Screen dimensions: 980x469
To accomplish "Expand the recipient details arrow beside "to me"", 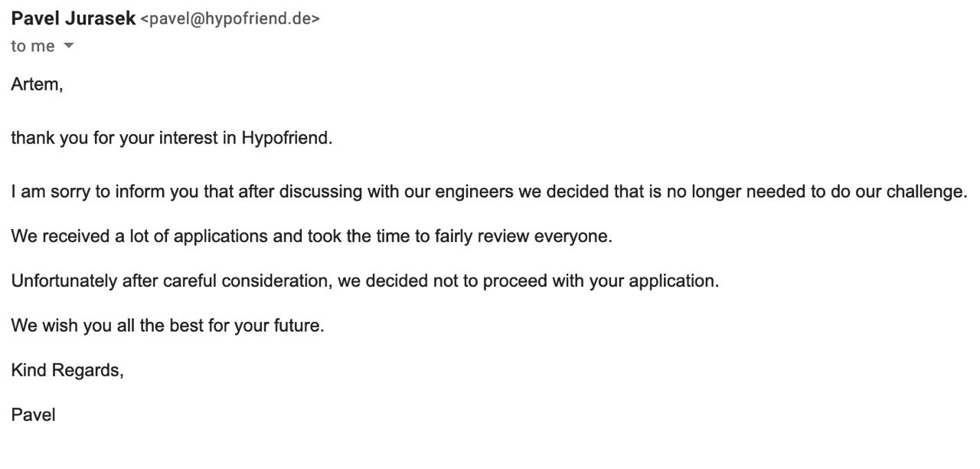I will (x=69, y=46).
